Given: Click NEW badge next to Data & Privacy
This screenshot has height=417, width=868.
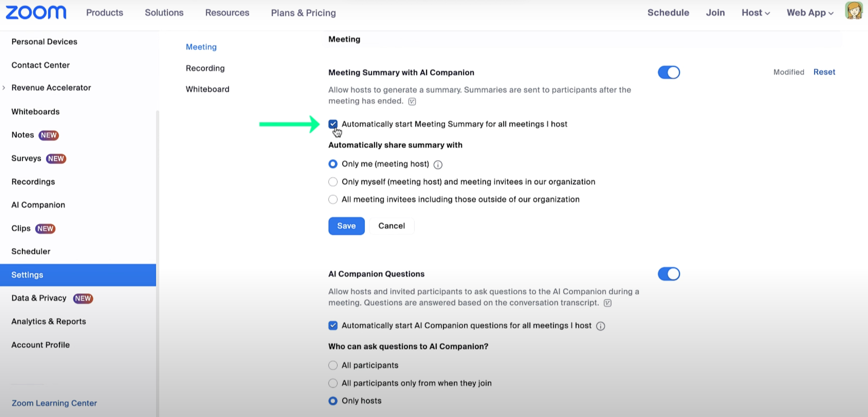Looking at the screenshot, I should pyautogui.click(x=83, y=299).
